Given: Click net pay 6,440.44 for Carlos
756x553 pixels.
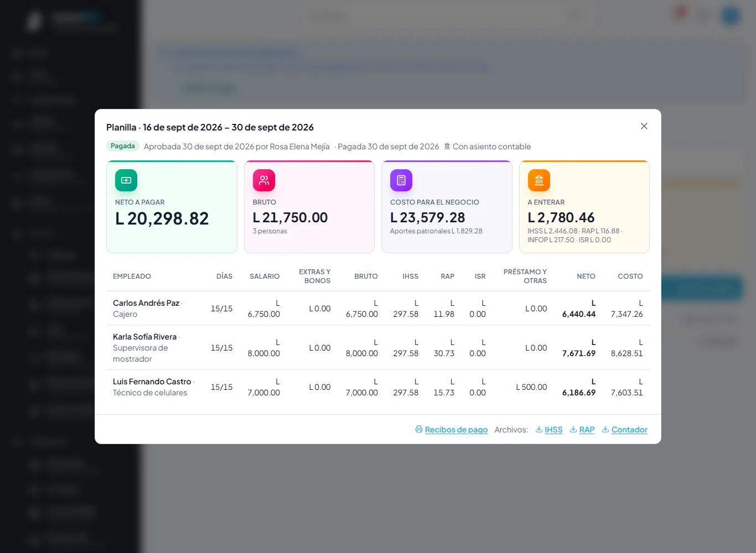Looking at the screenshot, I should click(579, 314).
